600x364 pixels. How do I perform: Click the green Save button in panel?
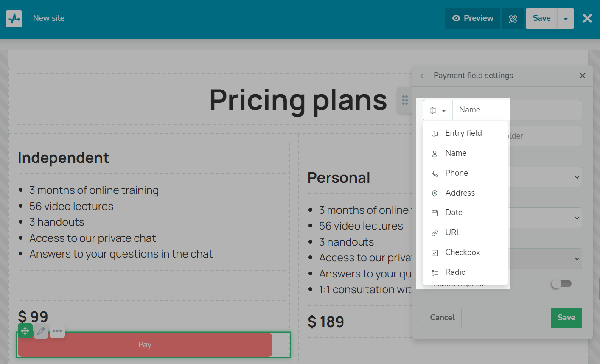(x=566, y=318)
